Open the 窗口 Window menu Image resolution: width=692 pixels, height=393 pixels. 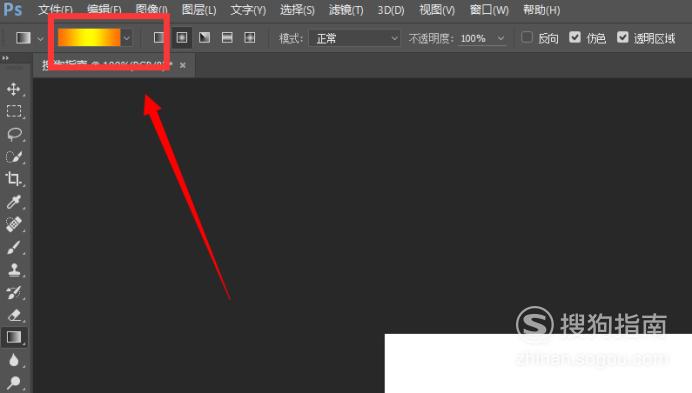(489, 10)
